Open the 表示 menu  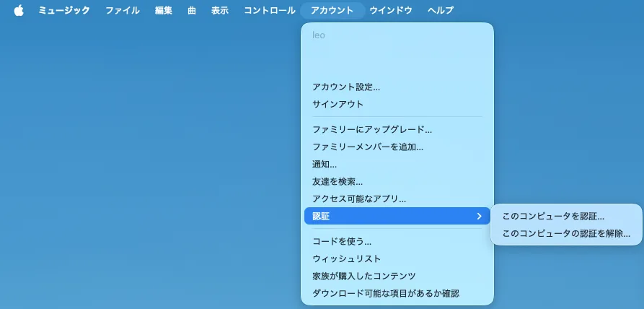[220, 11]
